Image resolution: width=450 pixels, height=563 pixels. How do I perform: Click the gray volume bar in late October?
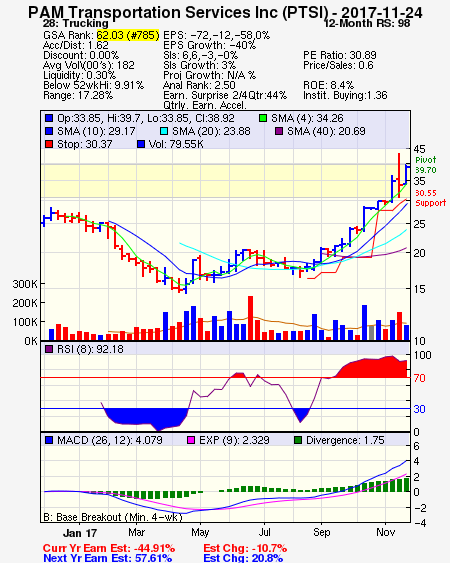[x=372, y=333]
